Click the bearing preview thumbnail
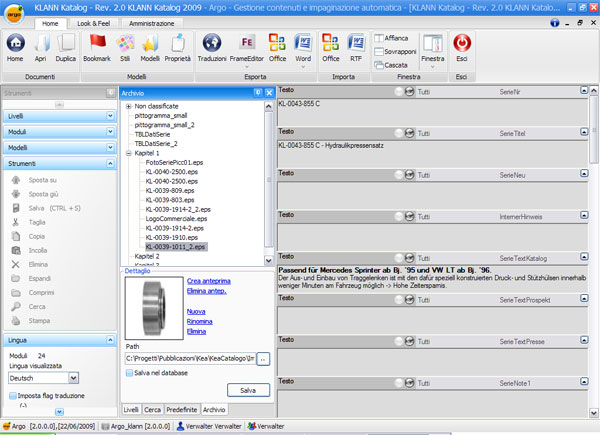The image size is (600, 435). click(x=152, y=307)
